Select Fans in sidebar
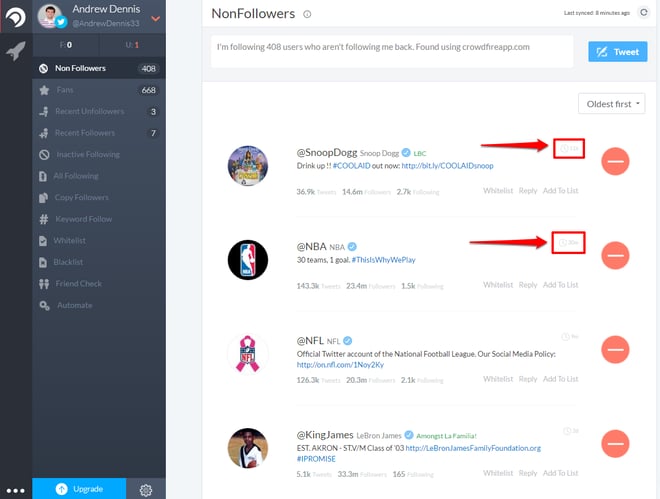Viewport: 660px width, 499px height. click(99, 90)
